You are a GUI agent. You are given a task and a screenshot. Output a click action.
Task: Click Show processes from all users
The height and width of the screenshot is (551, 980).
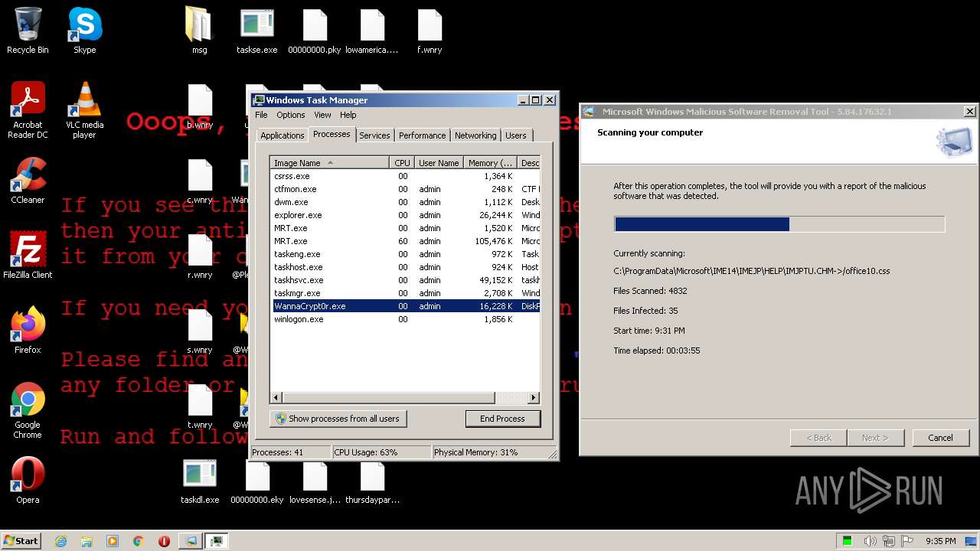pos(338,419)
